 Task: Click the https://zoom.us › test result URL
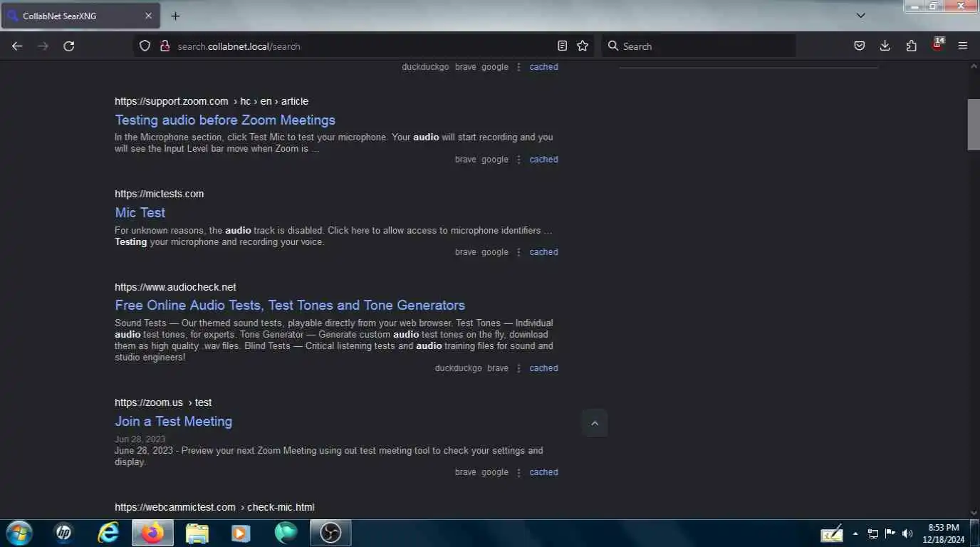tap(163, 402)
